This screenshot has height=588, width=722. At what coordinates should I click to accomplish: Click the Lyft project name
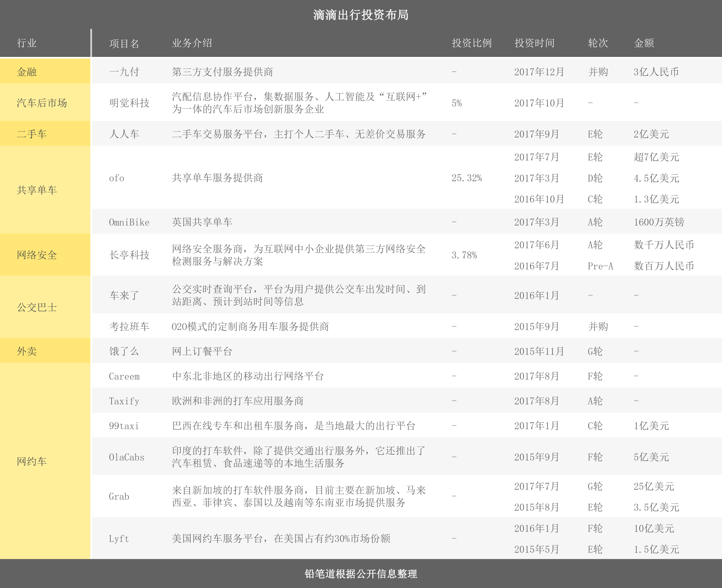pyautogui.click(x=119, y=539)
